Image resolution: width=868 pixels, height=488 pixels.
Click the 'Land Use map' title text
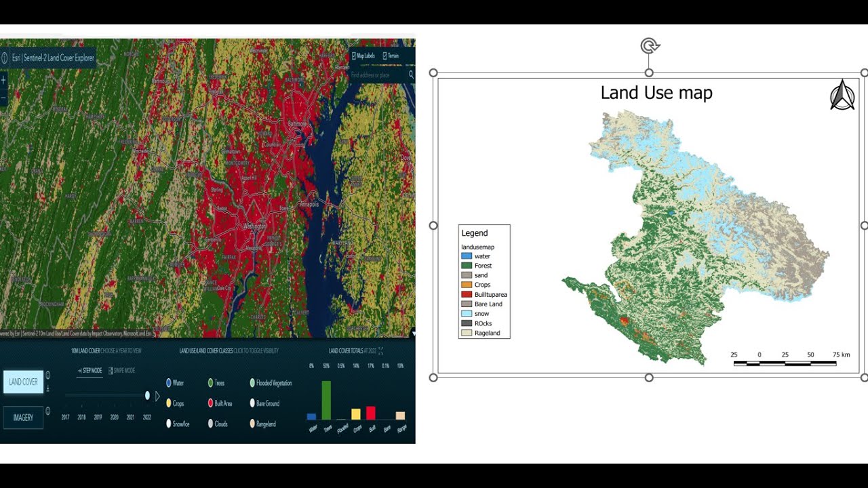656,93
